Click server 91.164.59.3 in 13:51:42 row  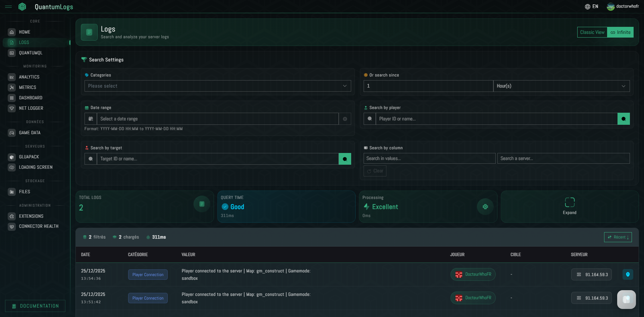pos(592,298)
